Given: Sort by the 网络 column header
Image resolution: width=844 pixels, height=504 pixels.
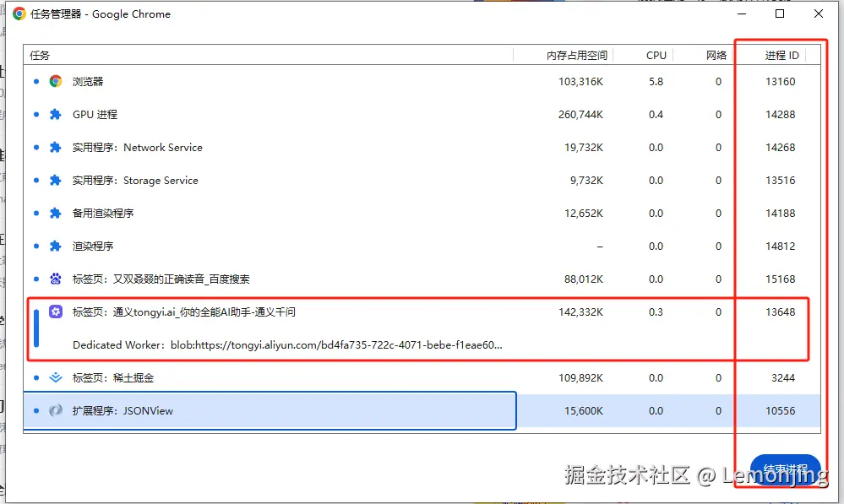Looking at the screenshot, I should tap(702, 55).
